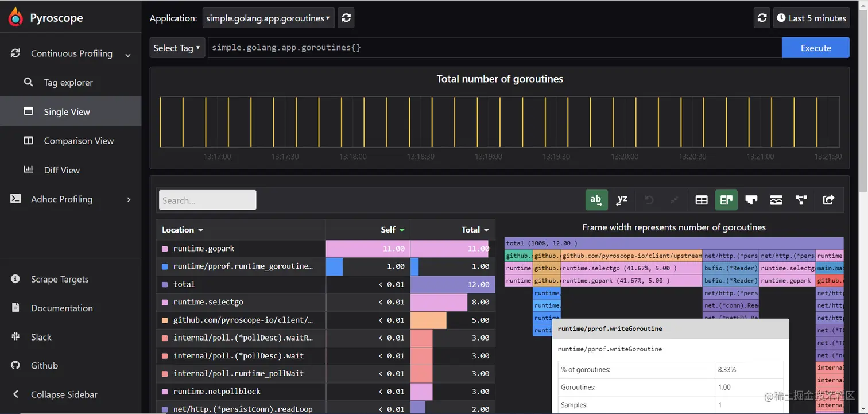Click the query input simple.golang.app.goroutines{}
Image resolution: width=868 pixels, height=414 pixels.
494,48
